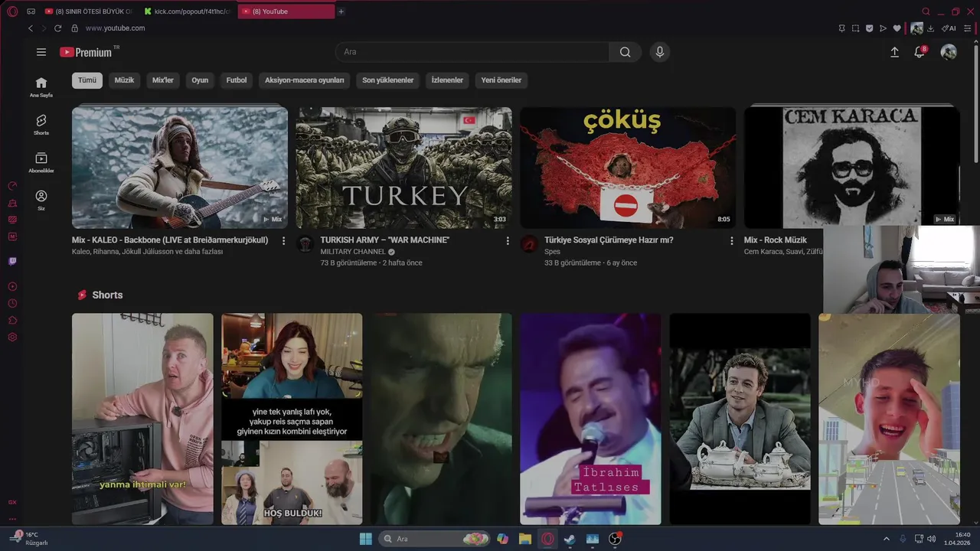980x551 pixels.
Task: Start voice search with microphone icon
Action: click(659, 52)
